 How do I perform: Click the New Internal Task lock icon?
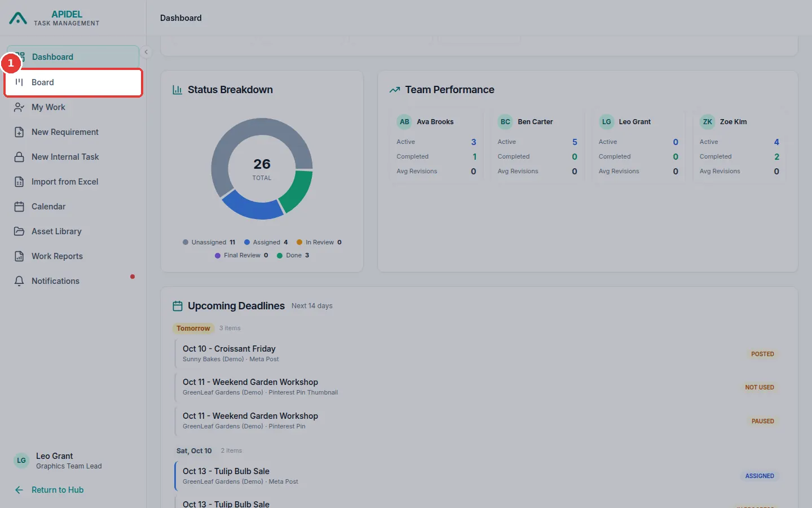[19, 157]
